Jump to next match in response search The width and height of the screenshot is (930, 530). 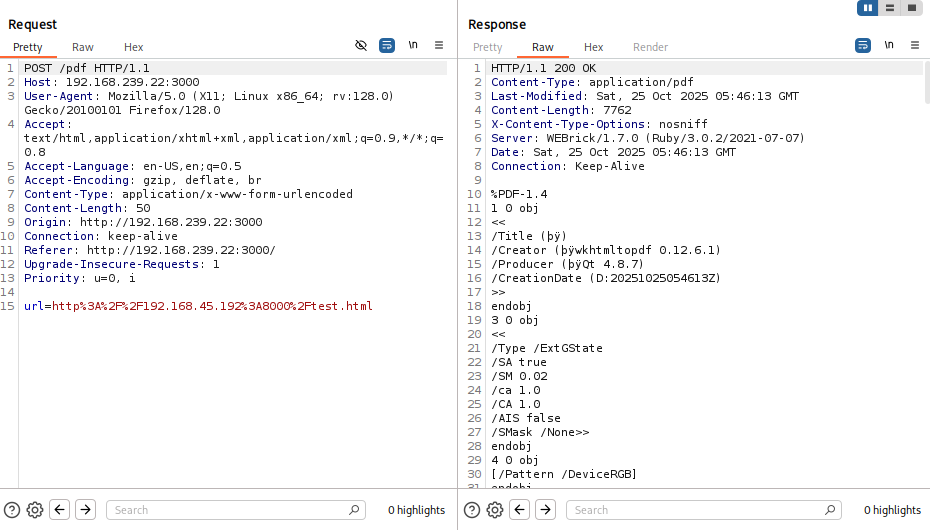546,510
